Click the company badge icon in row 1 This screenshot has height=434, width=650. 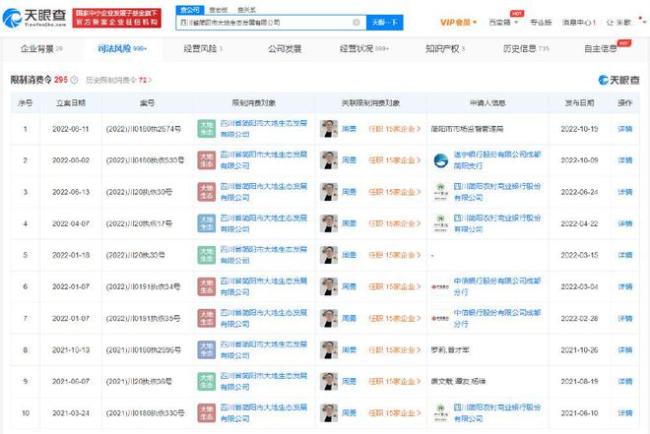[x=205, y=128]
